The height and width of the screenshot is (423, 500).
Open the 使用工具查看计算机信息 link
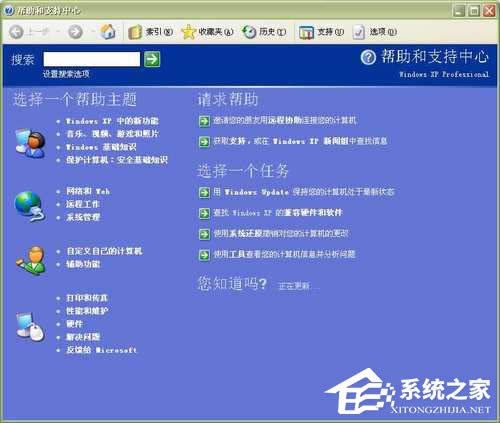click(284, 254)
